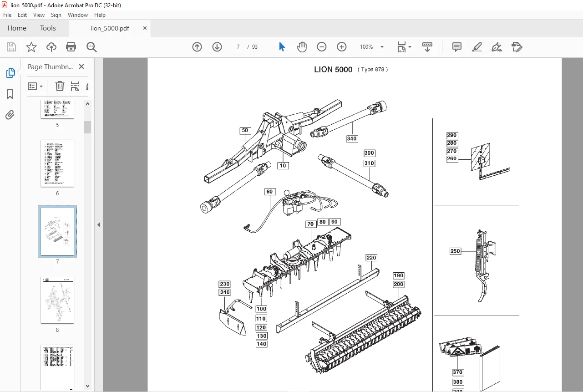The width and height of the screenshot is (583, 392).
Task: Upload to cloud icon in toolbar
Action: point(51,47)
